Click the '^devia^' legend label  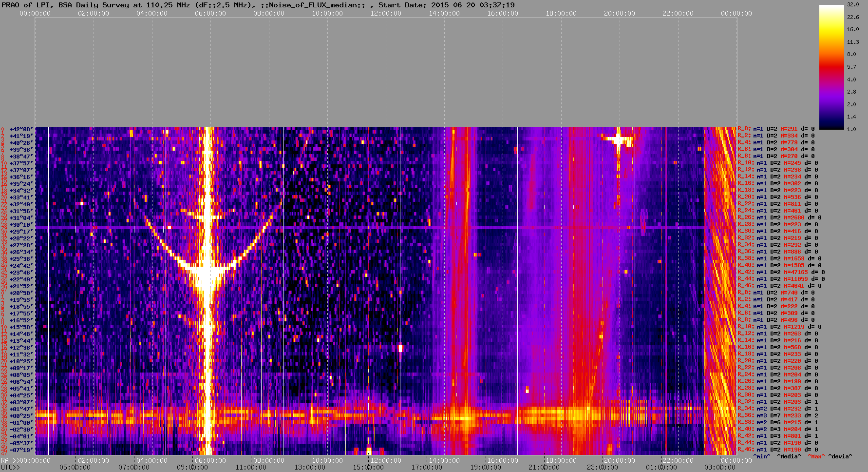pyautogui.click(x=840, y=456)
